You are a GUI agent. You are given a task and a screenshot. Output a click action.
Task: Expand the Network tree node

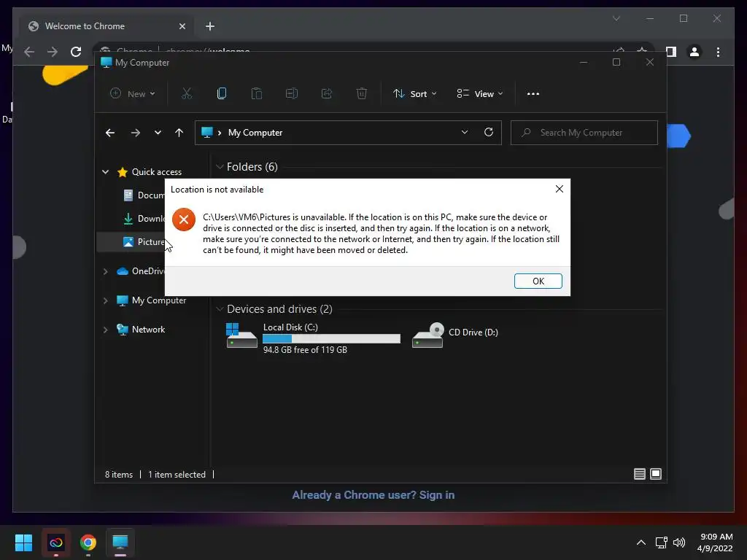[105, 330]
